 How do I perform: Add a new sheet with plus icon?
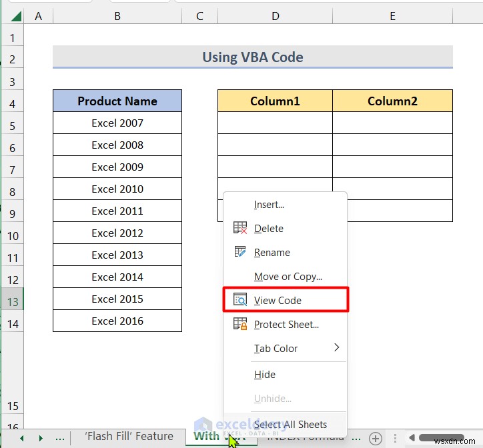tap(376, 438)
